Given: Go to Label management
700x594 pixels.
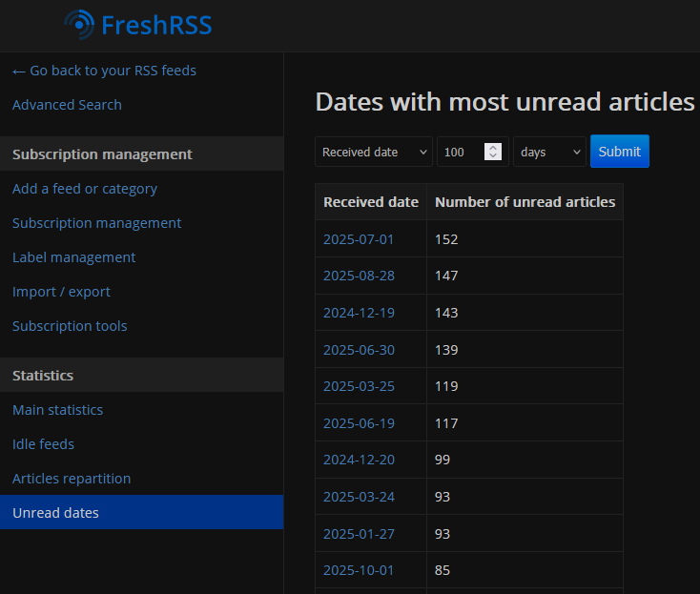Looking at the screenshot, I should point(73,257).
